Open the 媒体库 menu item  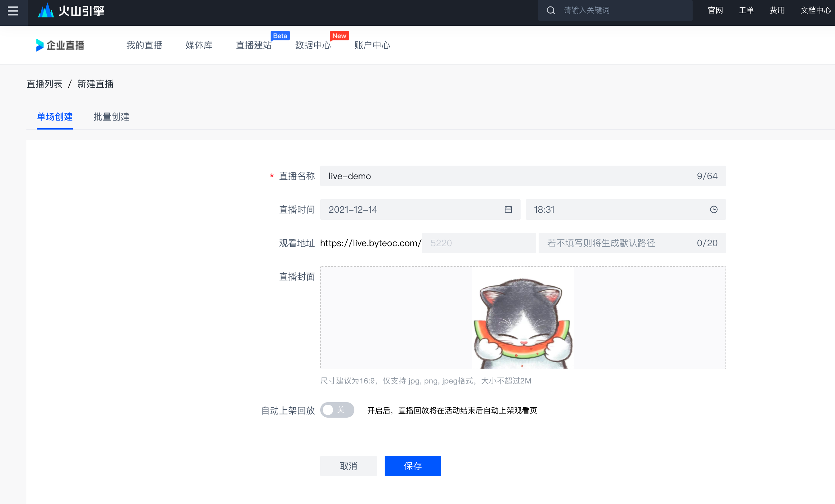pos(199,45)
